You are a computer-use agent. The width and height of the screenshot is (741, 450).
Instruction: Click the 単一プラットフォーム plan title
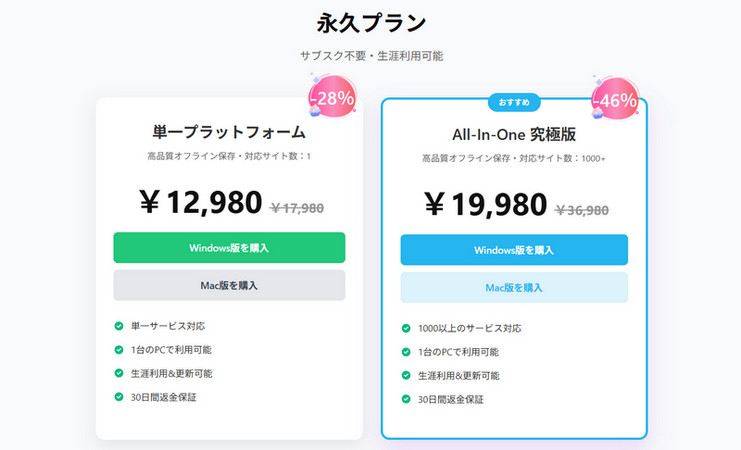(229, 131)
